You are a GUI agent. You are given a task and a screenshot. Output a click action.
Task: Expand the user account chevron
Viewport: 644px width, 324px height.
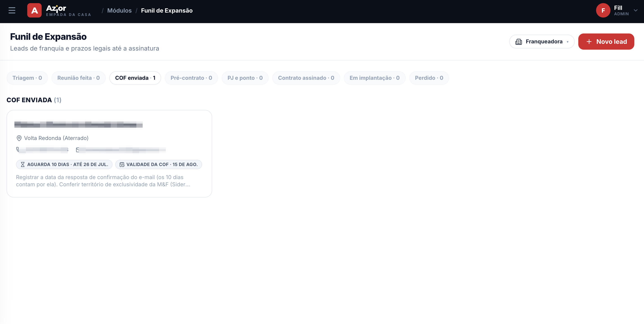[x=635, y=11]
